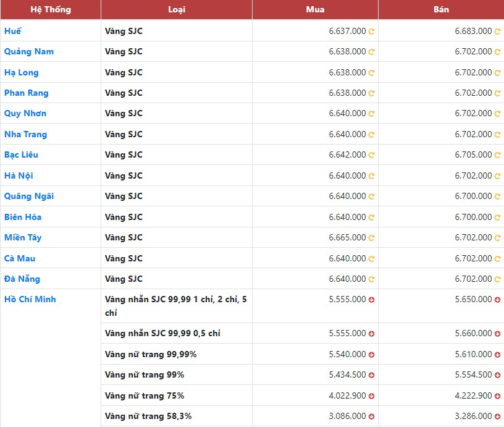Click the red down icon next to 5.610.000
The height and width of the screenshot is (427, 504).
point(497,355)
